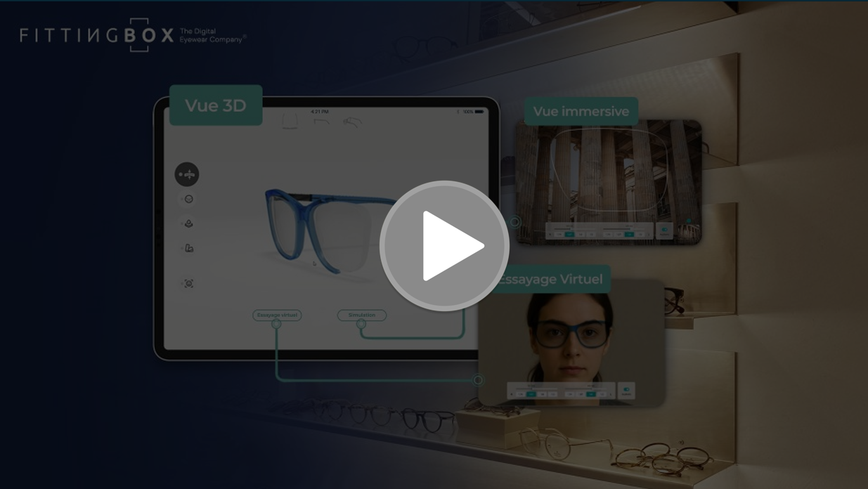Click the 'Simulation' pill button on tablet
Viewport: 868px width, 489px height.
[x=361, y=315]
